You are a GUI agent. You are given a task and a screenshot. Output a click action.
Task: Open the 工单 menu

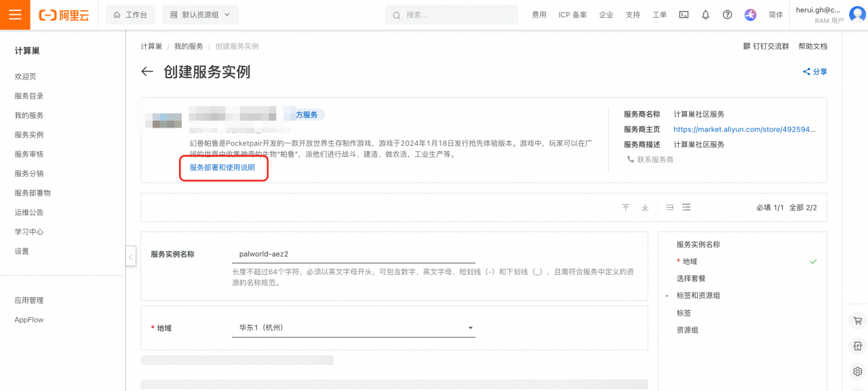point(659,15)
